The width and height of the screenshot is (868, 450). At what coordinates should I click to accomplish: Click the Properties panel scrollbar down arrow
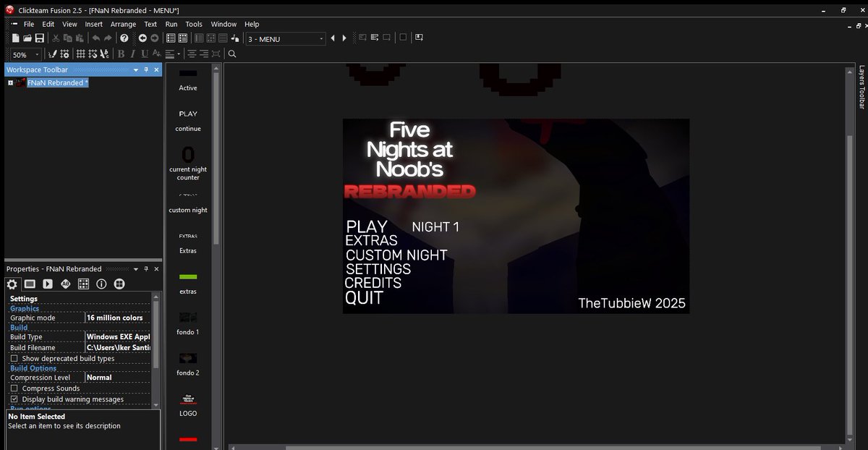(156, 406)
